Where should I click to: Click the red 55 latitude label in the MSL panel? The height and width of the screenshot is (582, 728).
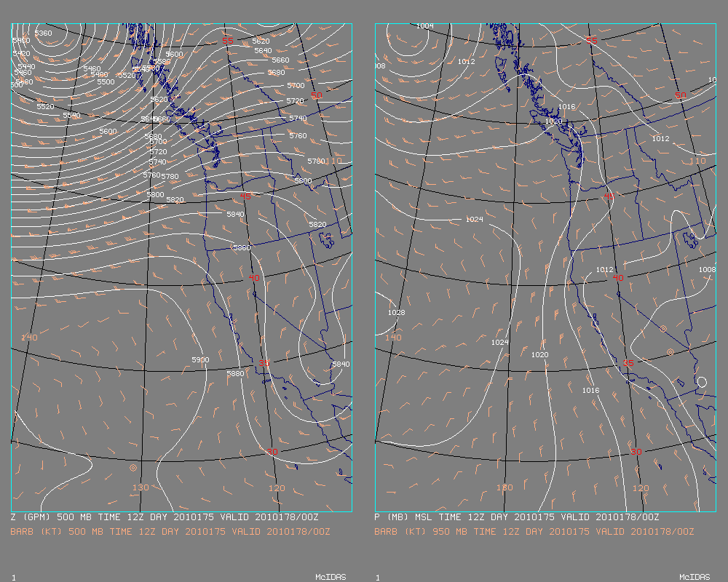click(x=591, y=41)
